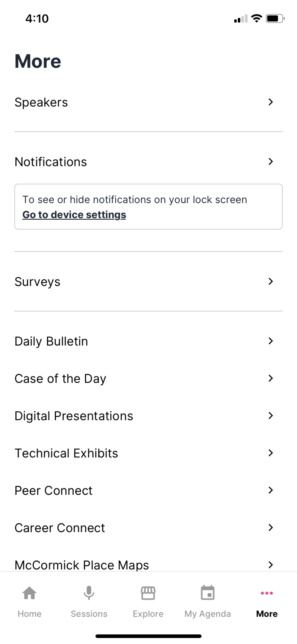Screen dimensions: 297x644
Task: Tap the cellular signal icon
Action: 241,18
